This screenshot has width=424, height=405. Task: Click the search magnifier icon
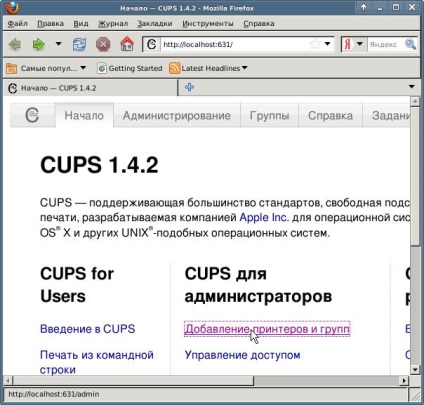coord(410,44)
